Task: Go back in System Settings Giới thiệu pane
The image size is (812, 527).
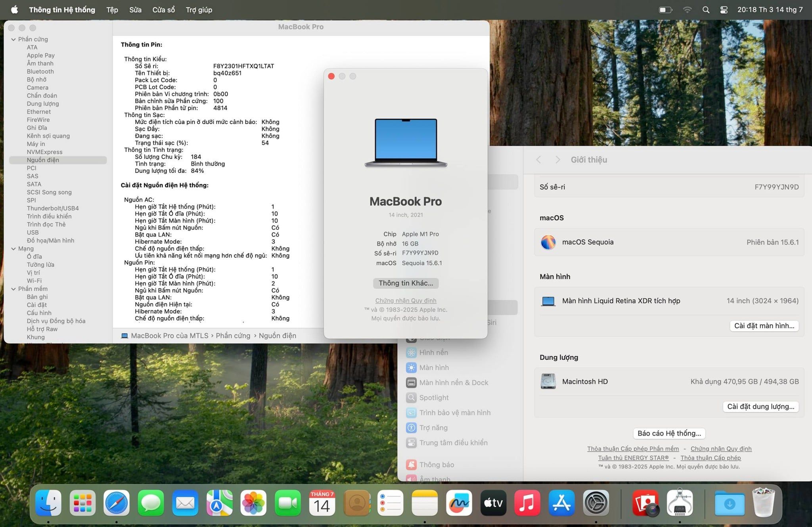Action: click(x=538, y=160)
